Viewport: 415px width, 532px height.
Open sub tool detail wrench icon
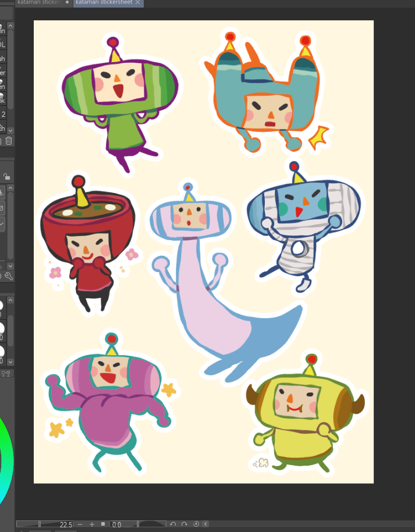tap(8, 276)
